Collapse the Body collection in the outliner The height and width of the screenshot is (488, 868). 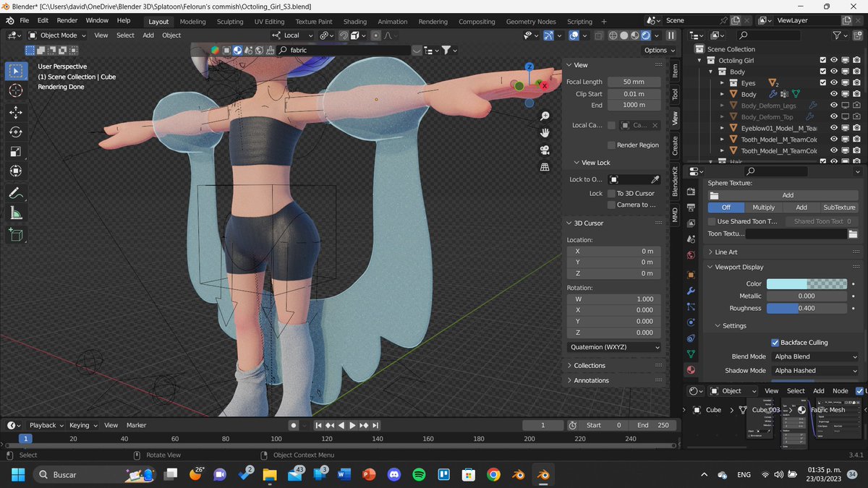click(x=710, y=72)
